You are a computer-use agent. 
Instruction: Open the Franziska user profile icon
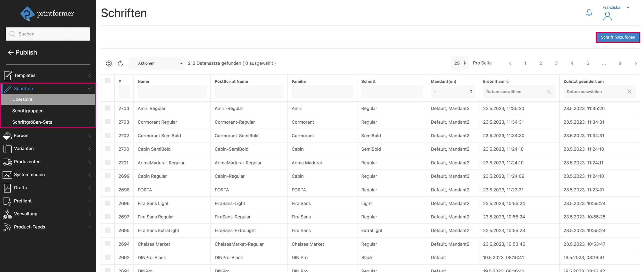click(607, 16)
